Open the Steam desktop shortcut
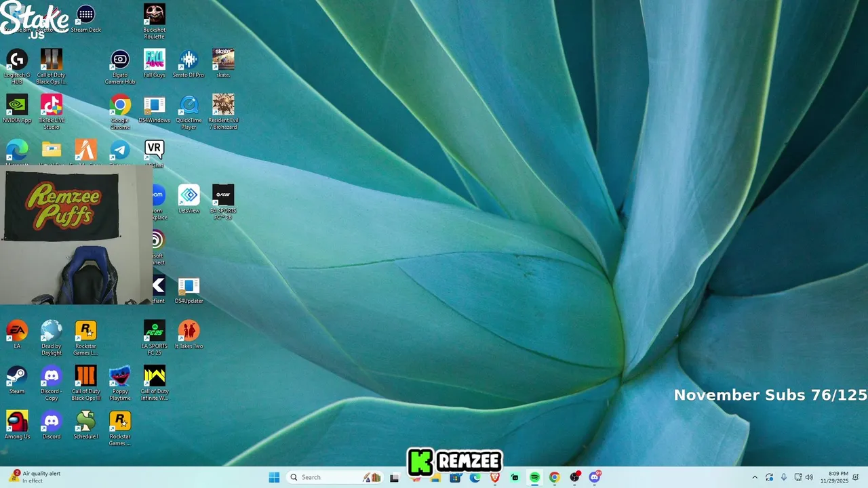 [x=17, y=380]
